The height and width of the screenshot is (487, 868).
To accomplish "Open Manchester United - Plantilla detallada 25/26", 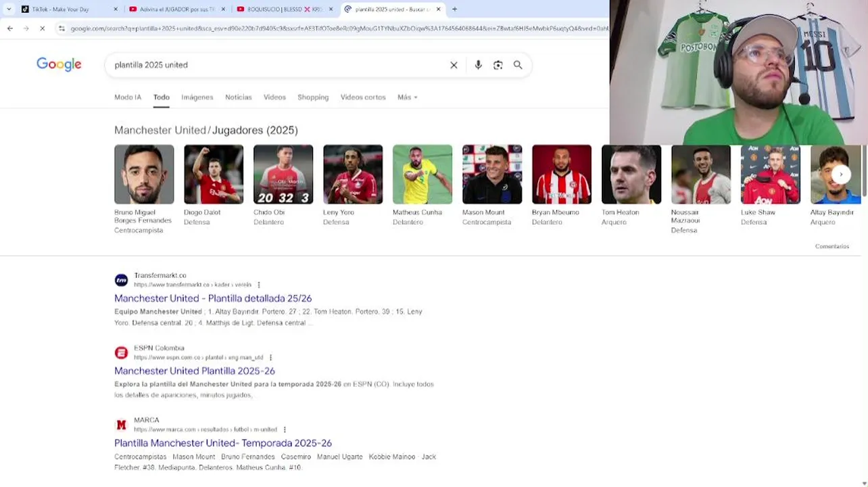I will [213, 298].
